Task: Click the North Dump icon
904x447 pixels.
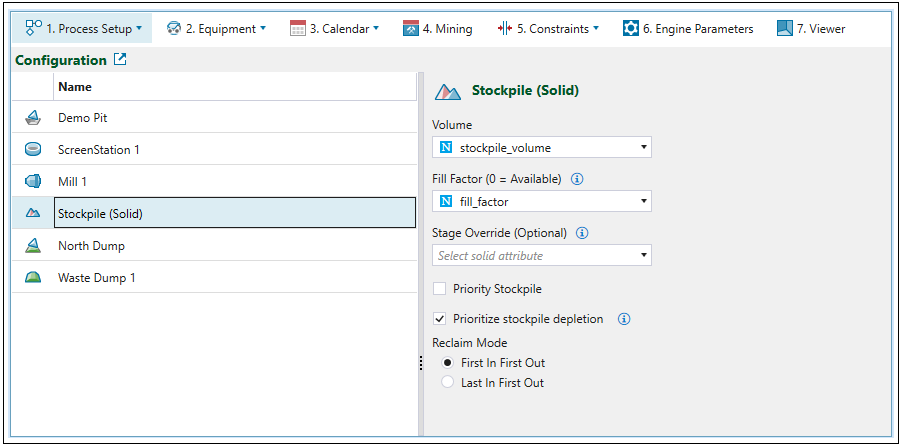Action: click(x=33, y=245)
